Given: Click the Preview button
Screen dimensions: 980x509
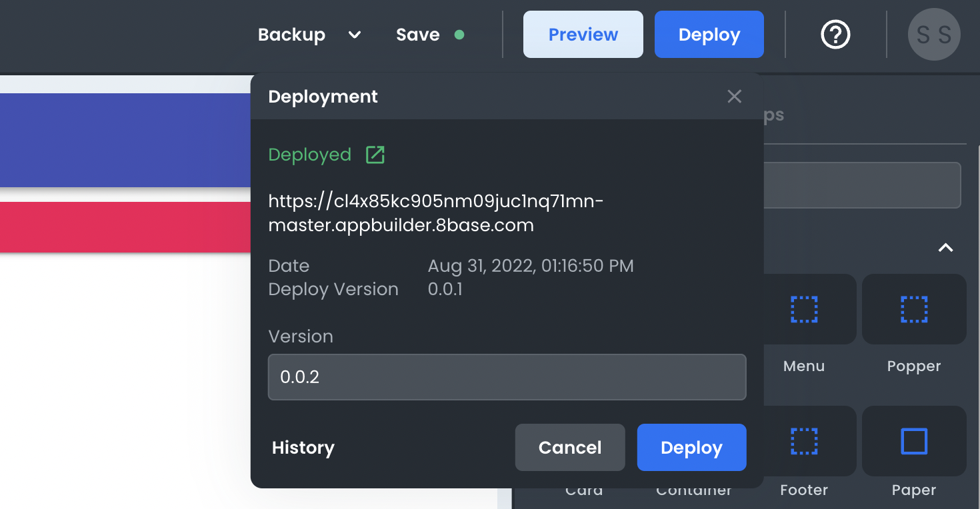Looking at the screenshot, I should click(583, 35).
